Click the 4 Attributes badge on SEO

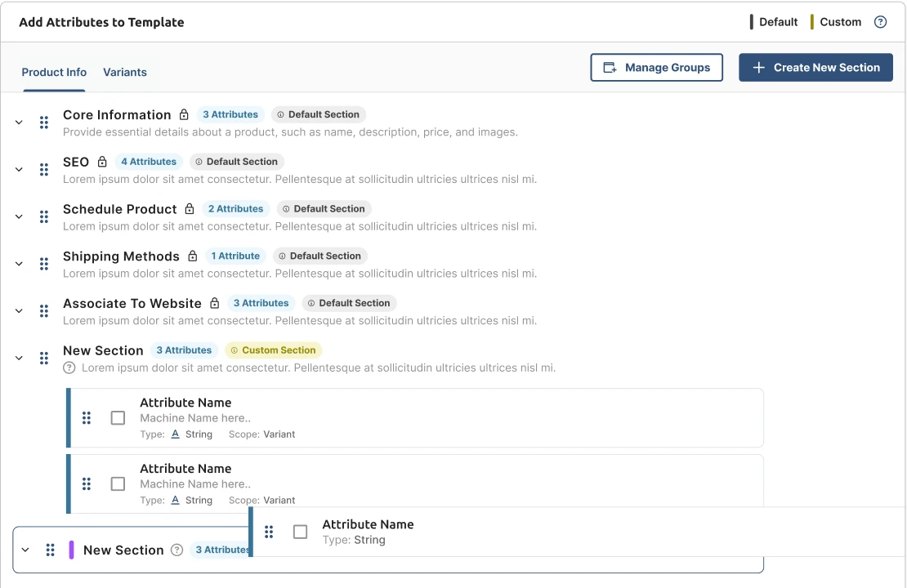point(149,162)
